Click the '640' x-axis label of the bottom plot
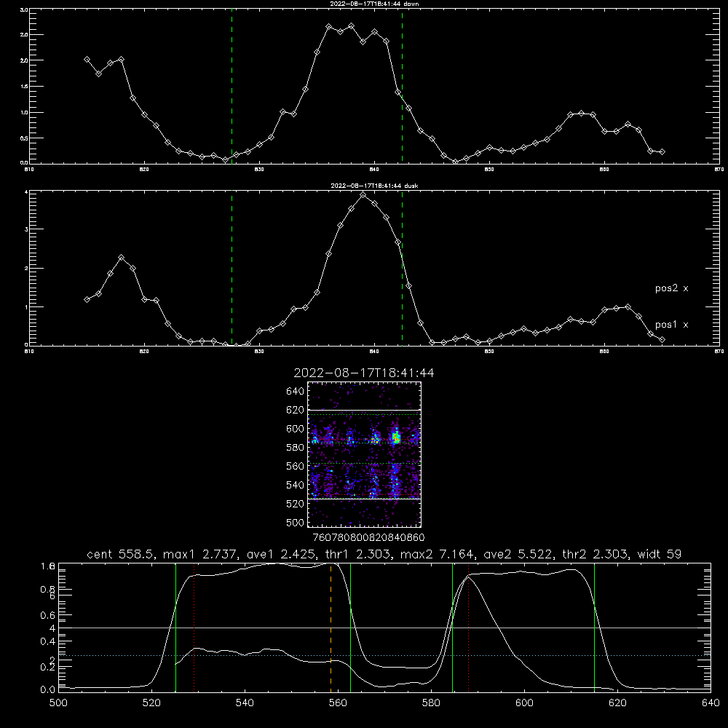The image size is (728, 728). [711, 703]
